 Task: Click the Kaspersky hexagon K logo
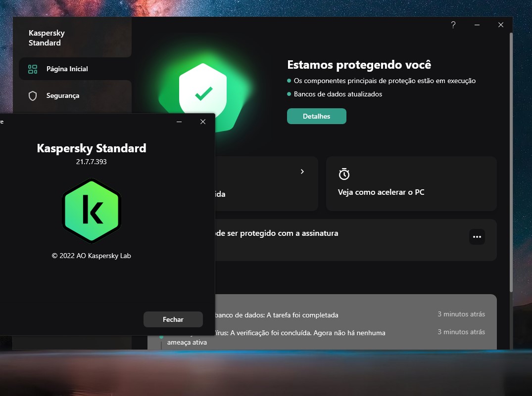92,211
